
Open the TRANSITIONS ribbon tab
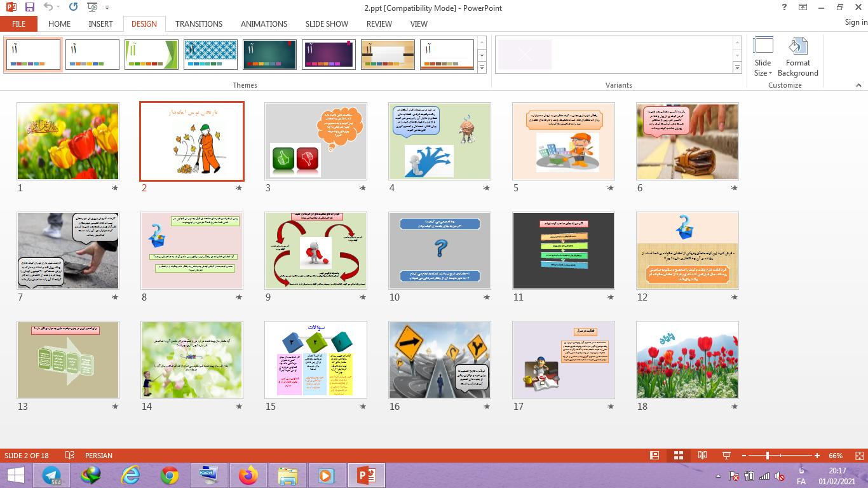[x=199, y=24]
